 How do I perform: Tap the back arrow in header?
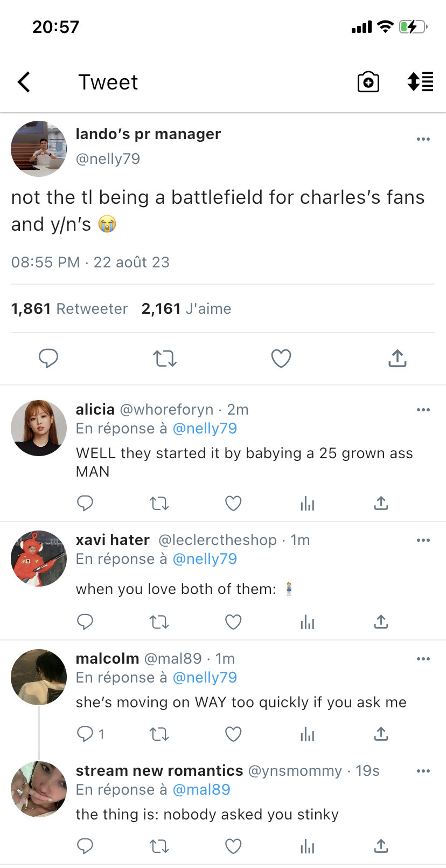tap(24, 82)
